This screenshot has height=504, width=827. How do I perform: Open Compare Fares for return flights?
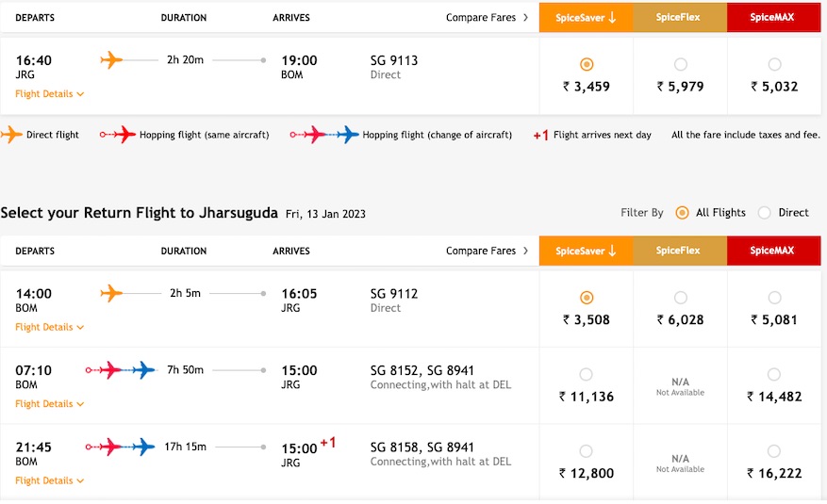coord(487,252)
